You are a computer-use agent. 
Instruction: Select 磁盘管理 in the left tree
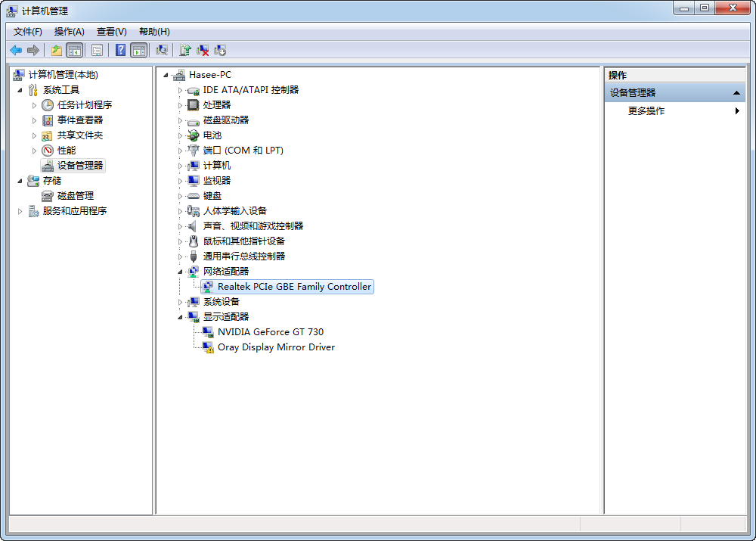76,196
